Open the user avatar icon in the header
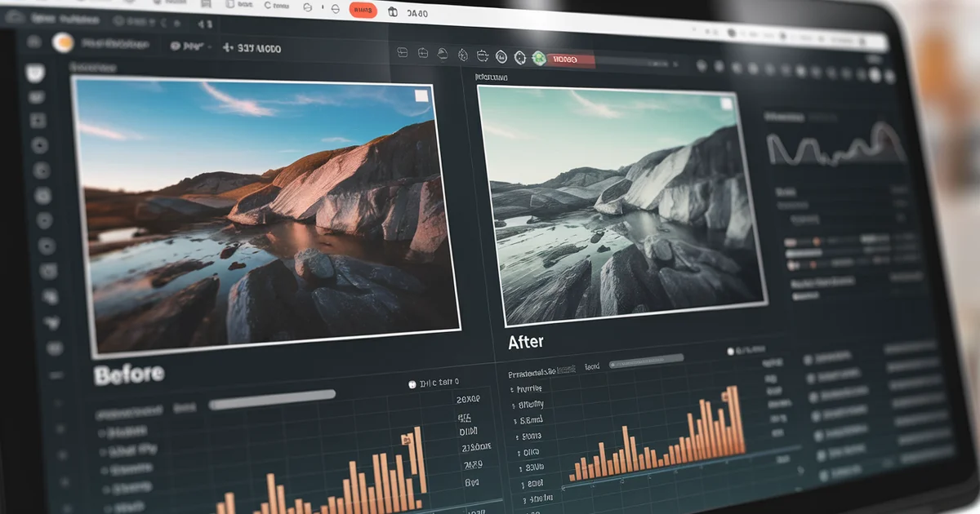980x514 pixels. [x=62, y=43]
